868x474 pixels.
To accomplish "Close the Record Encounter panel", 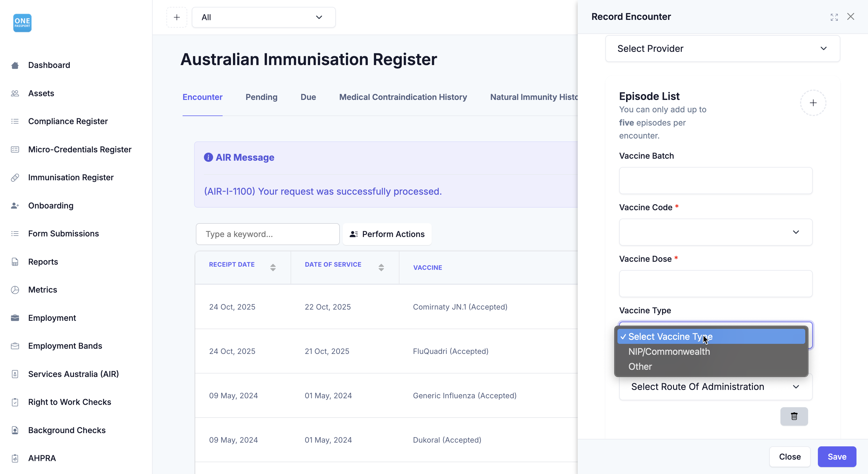I will coord(850,16).
